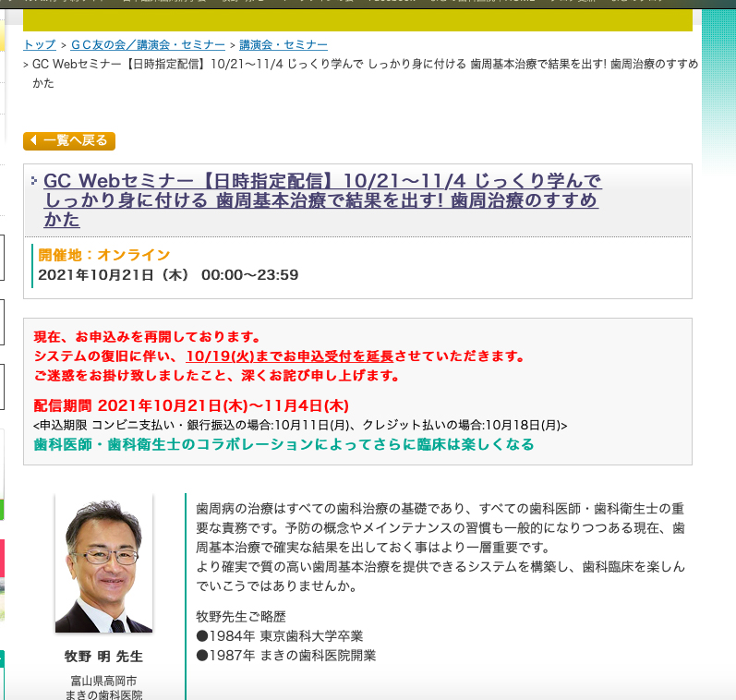Image resolution: width=736 pixels, height=700 pixels.
Task: Open the トップ breadcrumb link
Action: (40, 45)
